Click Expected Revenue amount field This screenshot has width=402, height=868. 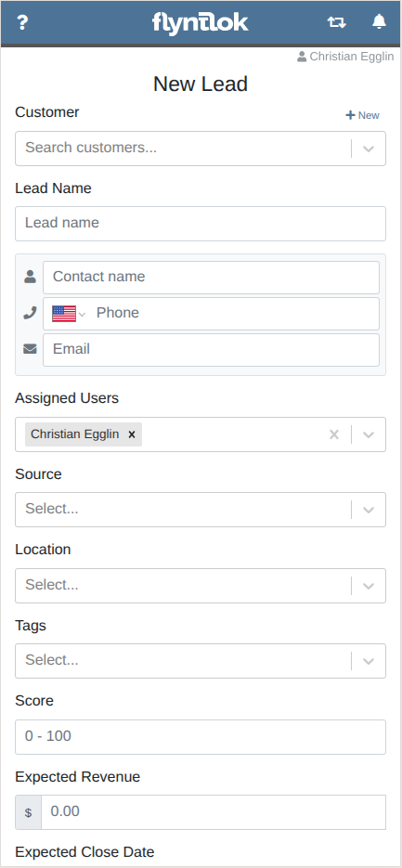click(x=214, y=812)
